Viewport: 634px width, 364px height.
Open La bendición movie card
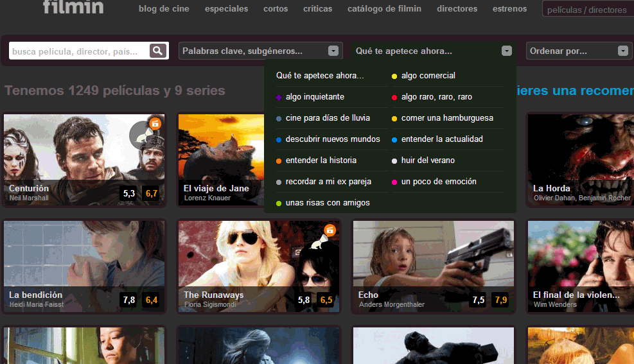pos(84,266)
